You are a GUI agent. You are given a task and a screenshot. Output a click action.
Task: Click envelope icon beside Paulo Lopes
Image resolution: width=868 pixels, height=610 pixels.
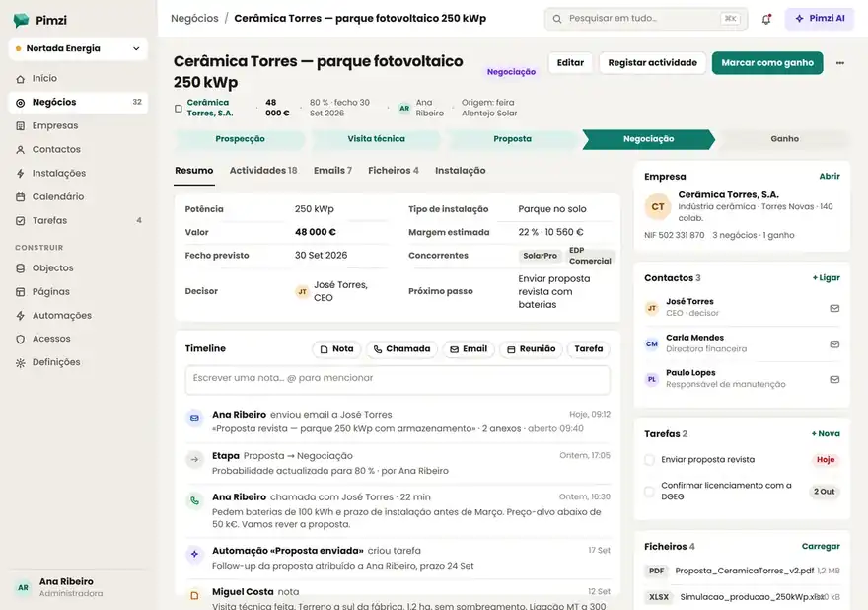[834, 379]
